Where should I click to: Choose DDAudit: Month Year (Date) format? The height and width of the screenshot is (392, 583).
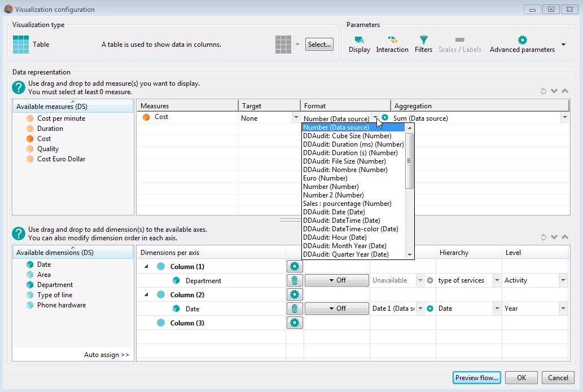353,246
